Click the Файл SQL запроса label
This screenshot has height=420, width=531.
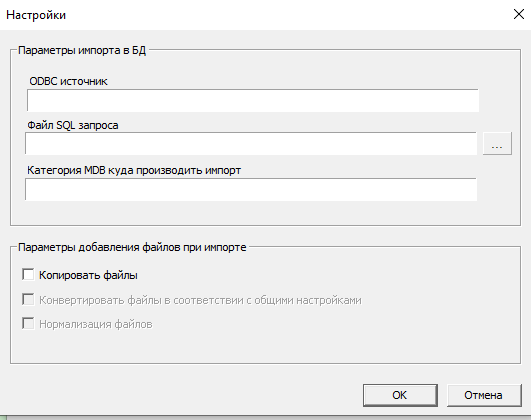tap(73, 125)
